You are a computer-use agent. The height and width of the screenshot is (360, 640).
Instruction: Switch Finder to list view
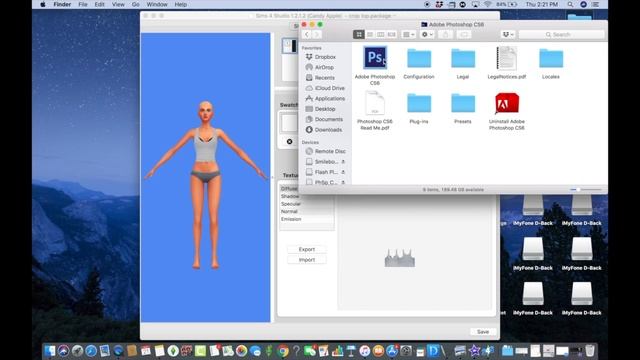(370, 35)
